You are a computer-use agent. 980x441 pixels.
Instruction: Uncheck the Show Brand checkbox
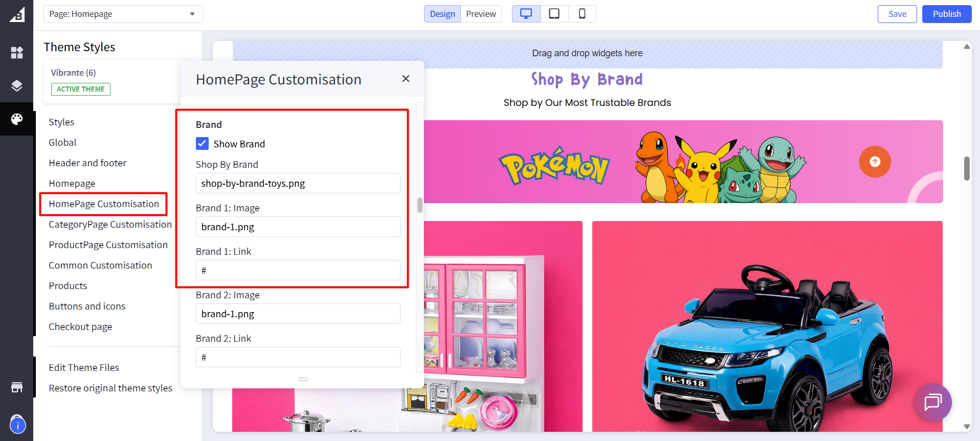coord(202,143)
